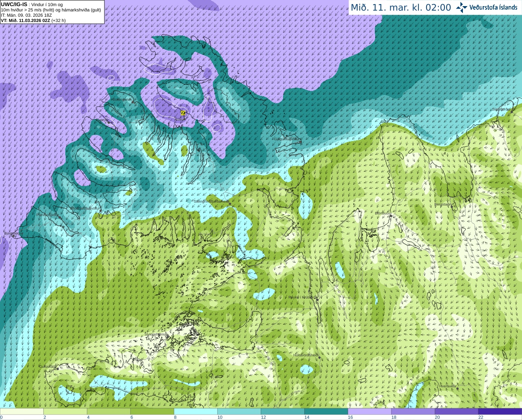Viewport: 522px width, 420px height.
Task: Select the Stykkishólmur station label
Action: (x=156, y=334)
